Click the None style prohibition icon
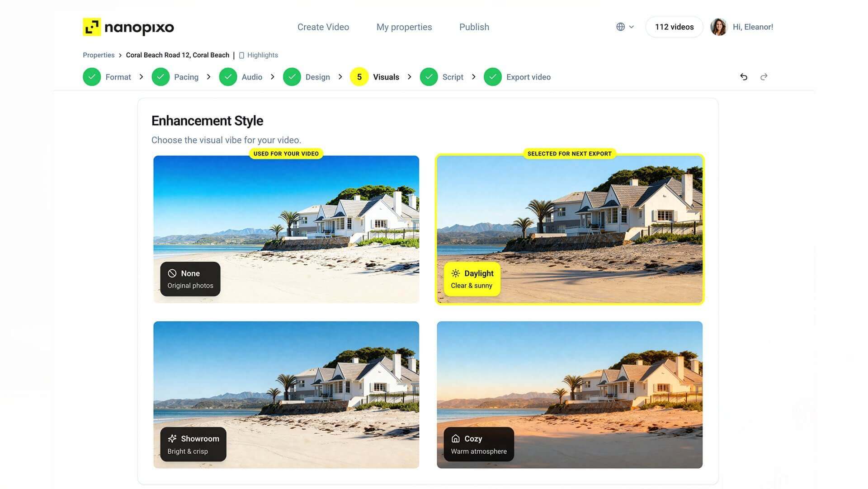Screen dimensions: 868x489 [172, 273]
